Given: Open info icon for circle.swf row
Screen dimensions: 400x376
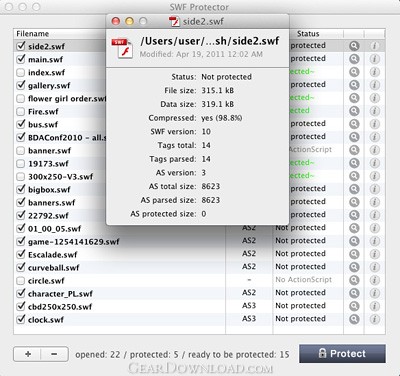Looking at the screenshot, I should [x=374, y=280].
